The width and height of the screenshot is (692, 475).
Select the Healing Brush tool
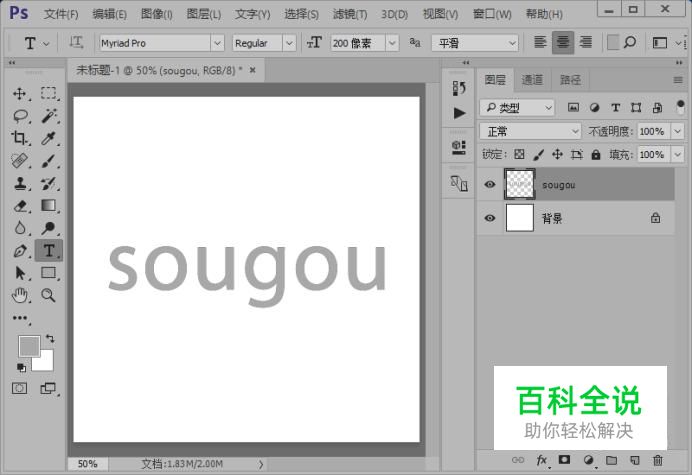point(19,161)
